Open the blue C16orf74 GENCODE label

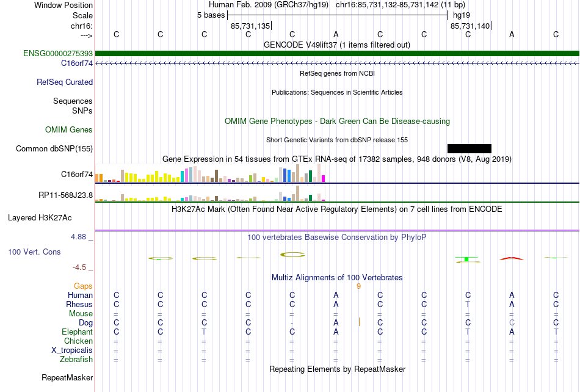coord(76,64)
